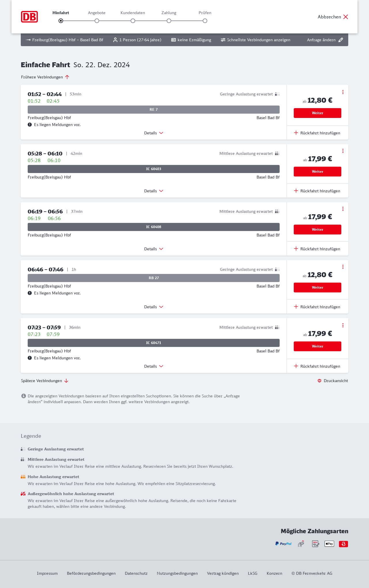The image size is (369, 588).
Task: Click the pencil icon to edit request
Action: point(341,40)
